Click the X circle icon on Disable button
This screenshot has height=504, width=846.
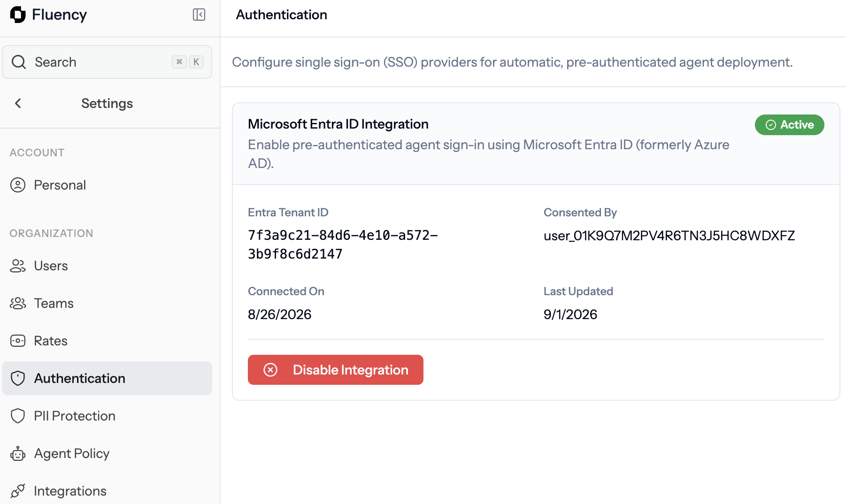[x=270, y=370]
